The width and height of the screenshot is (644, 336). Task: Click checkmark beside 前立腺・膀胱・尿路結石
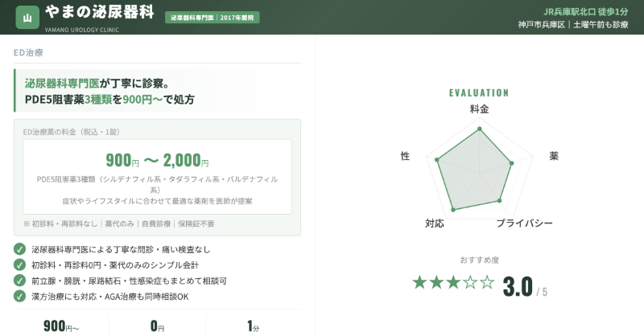(x=20, y=281)
